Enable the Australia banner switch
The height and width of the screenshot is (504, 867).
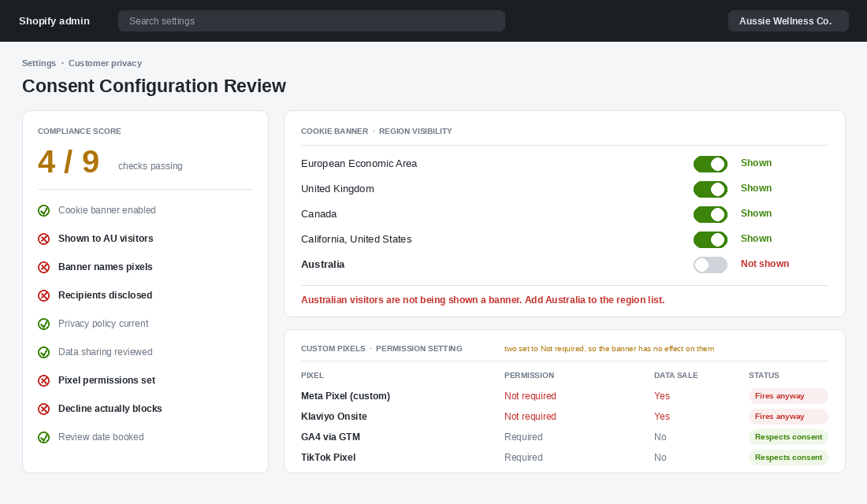coord(710,265)
